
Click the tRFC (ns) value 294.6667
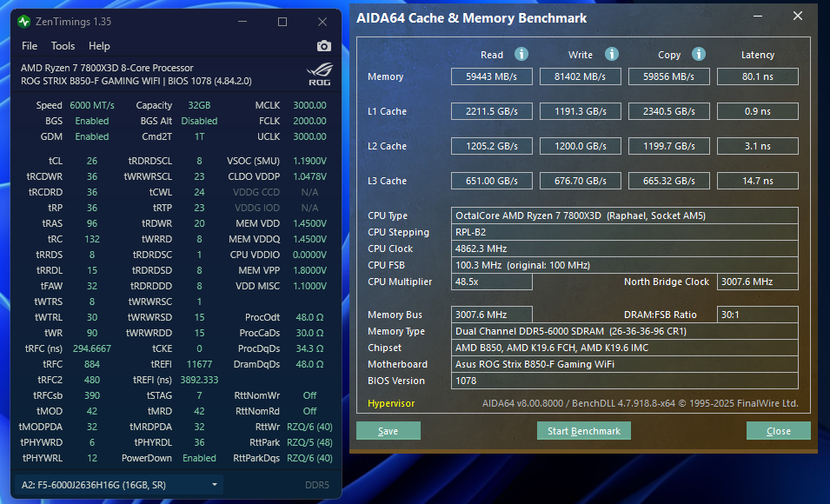pyautogui.click(x=92, y=348)
